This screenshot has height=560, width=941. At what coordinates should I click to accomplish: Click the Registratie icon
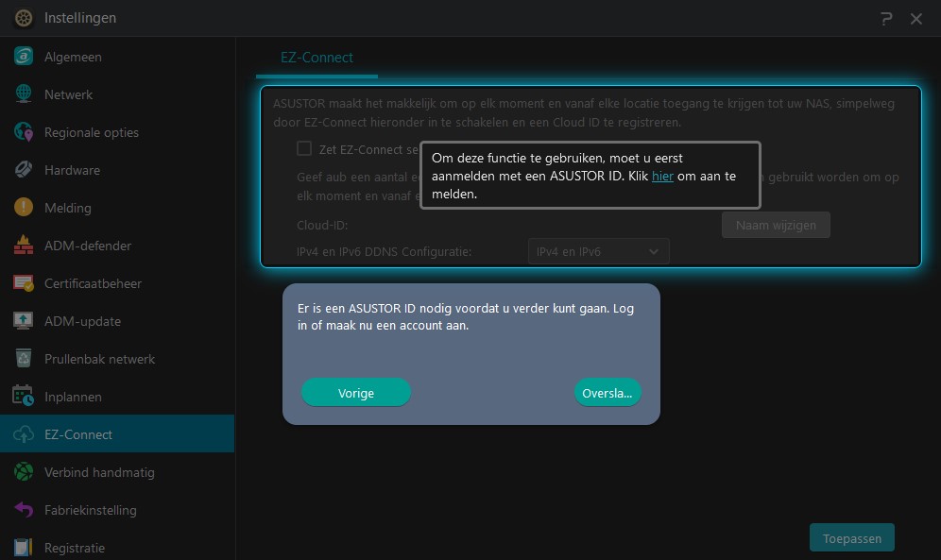tap(24, 548)
